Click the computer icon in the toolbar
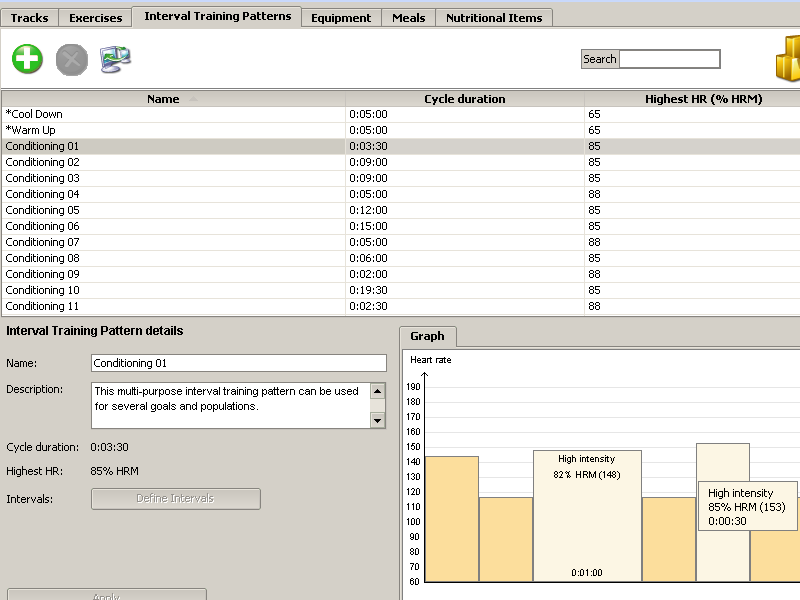Viewport: 800px width, 600px height. tap(116, 59)
